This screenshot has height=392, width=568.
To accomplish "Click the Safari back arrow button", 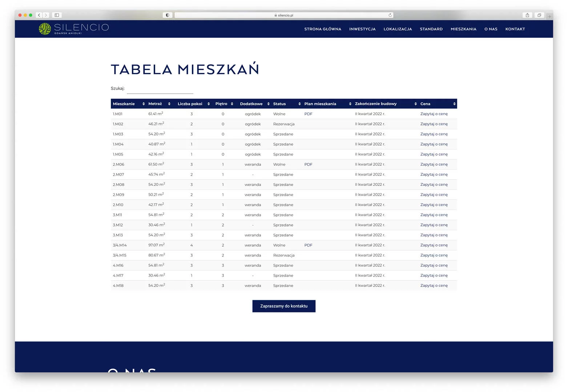I will click(39, 15).
